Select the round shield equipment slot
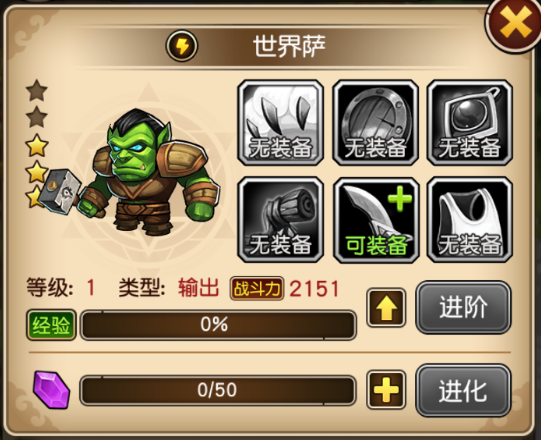 375,123
